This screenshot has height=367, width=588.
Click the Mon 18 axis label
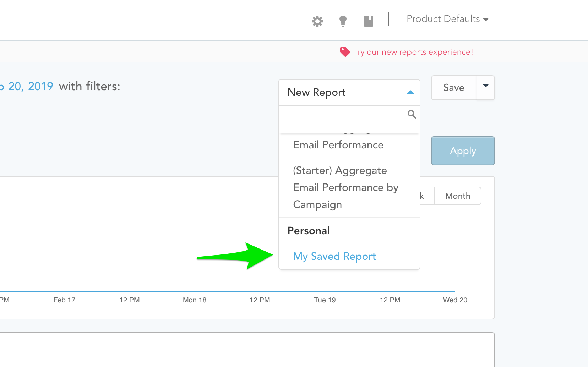tap(195, 300)
